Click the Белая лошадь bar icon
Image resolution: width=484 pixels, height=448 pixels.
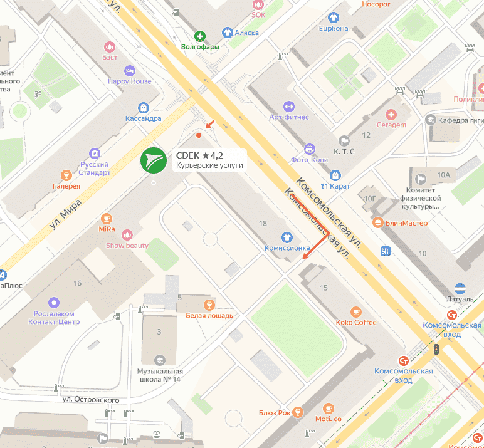coord(209,305)
